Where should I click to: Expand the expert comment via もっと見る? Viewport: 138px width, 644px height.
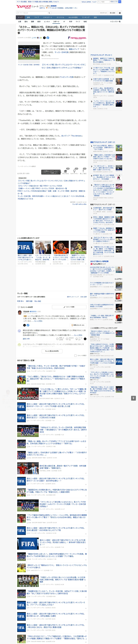coord(38,321)
